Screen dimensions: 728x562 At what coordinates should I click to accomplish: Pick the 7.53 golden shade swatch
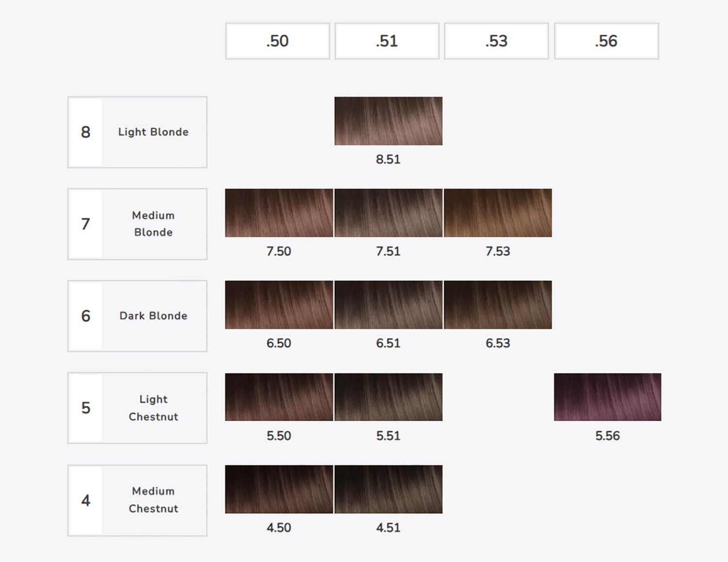tap(497, 213)
